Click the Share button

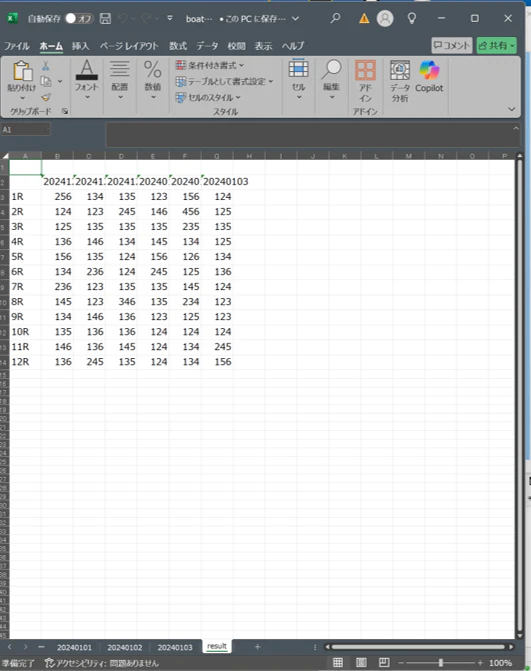pos(496,45)
